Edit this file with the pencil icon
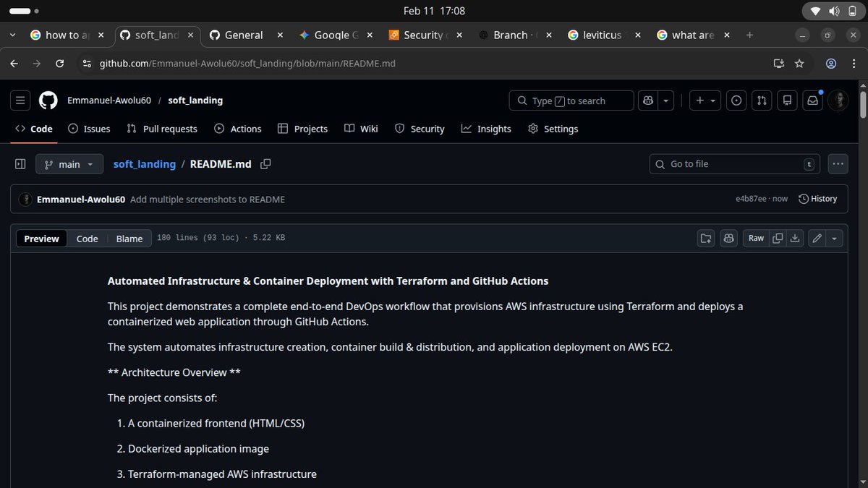Image resolution: width=868 pixels, height=488 pixels. pyautogui.click(x=817, y=238)
